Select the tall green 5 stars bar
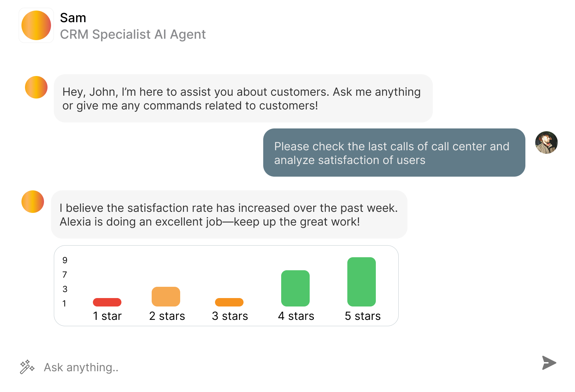The image size is (575, 392). coord(361,282)
